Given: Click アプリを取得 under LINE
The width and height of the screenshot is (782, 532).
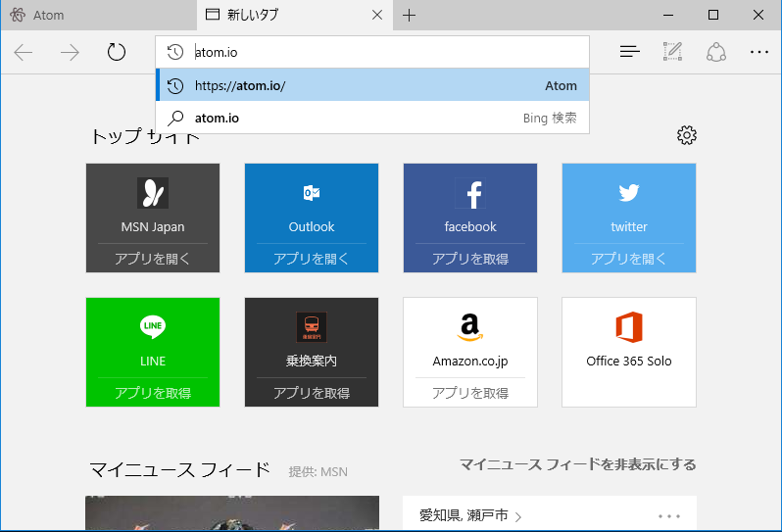Looking at the screenshot, I should pyautogui.click(x=153, y=393).
